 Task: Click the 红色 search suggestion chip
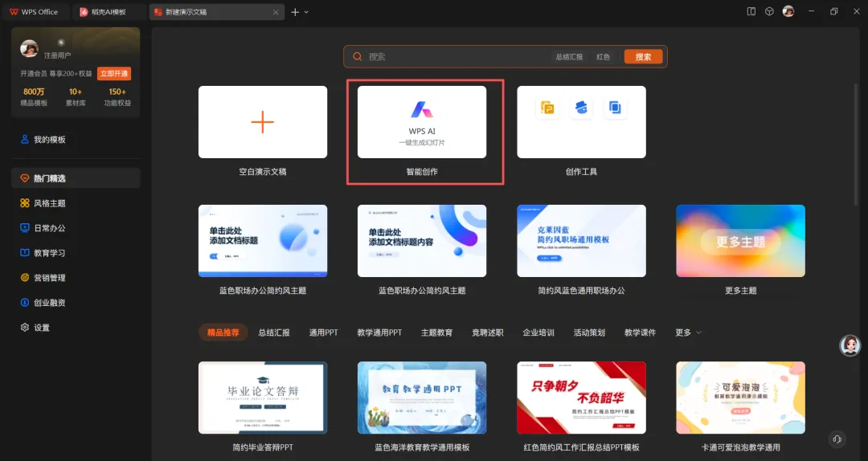click(603, 56)
